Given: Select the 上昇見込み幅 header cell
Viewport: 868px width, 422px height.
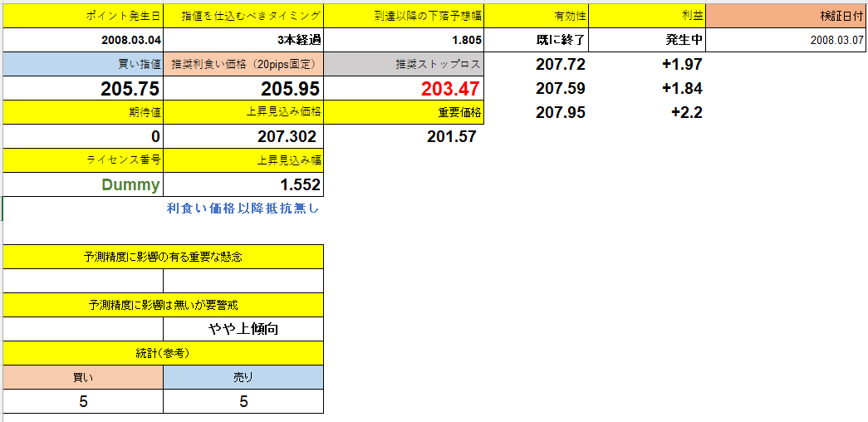Looking at the screenshot, I should (243, 160).
